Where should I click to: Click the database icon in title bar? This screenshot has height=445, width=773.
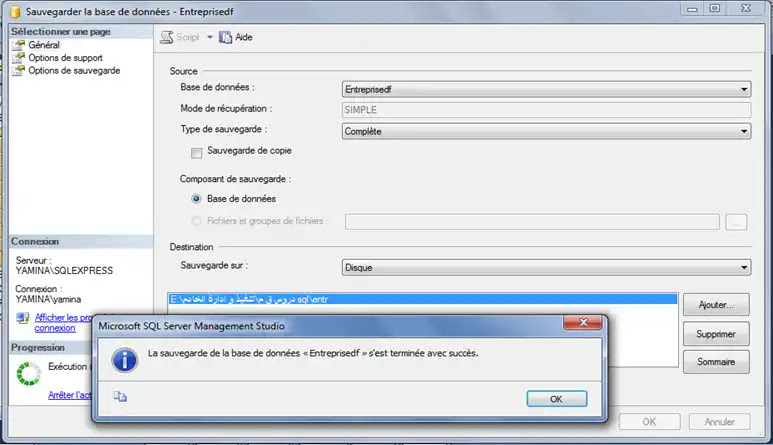pyautogui.click(x=15, y=11)
